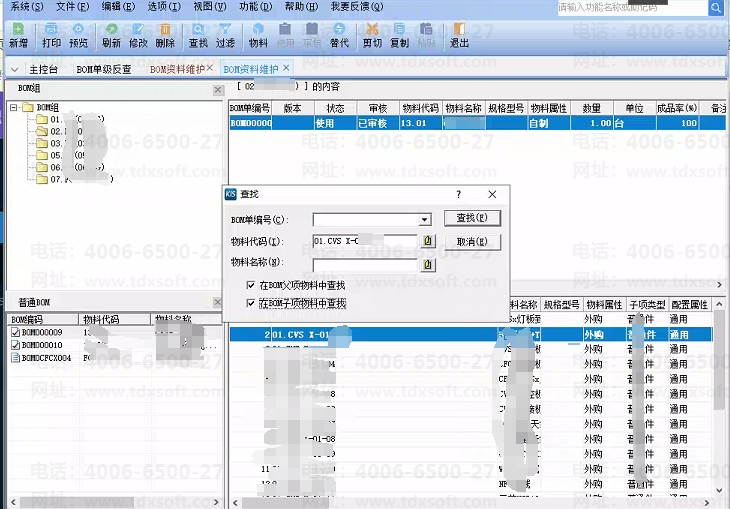The width and height of the screenshot is (730, 509).
Task: Open the BOM单编号 dropdown list
Action: tap(425, 219)
